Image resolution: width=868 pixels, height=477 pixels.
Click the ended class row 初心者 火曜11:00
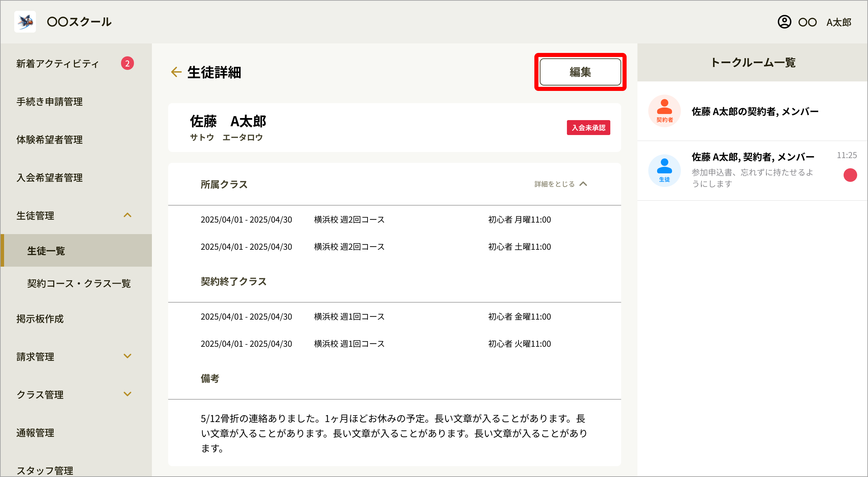pos(395,344)
